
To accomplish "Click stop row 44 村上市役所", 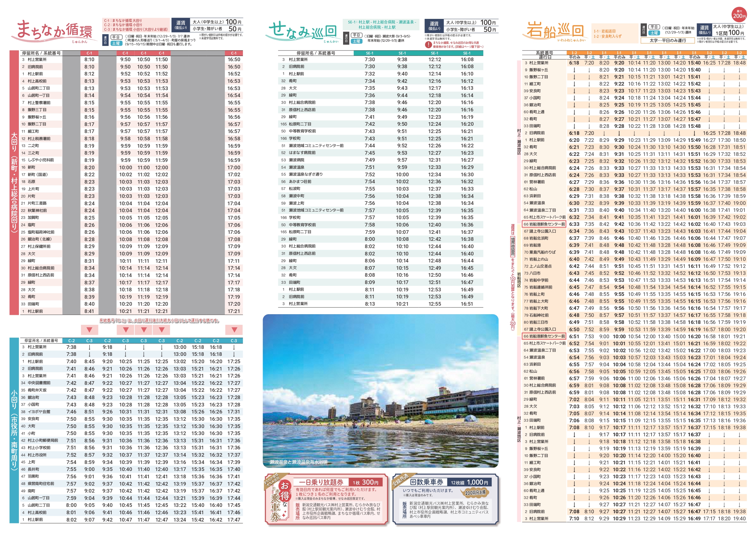I will pos(132,455).
